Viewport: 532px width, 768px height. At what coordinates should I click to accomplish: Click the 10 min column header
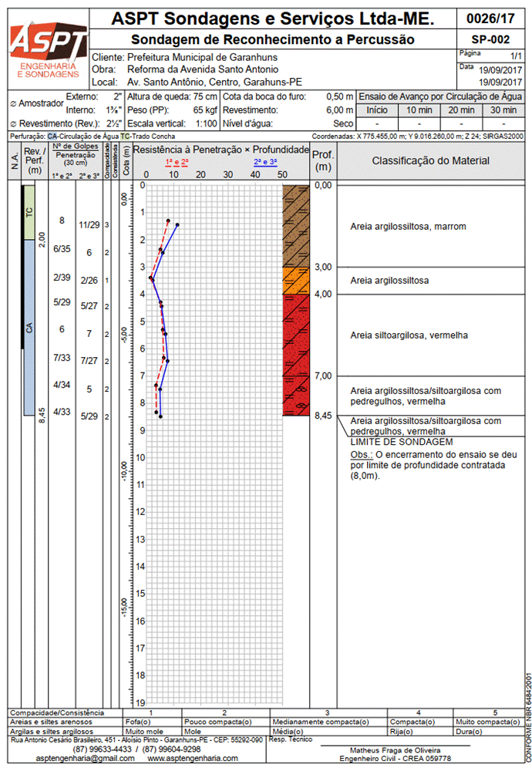(419, 109)
